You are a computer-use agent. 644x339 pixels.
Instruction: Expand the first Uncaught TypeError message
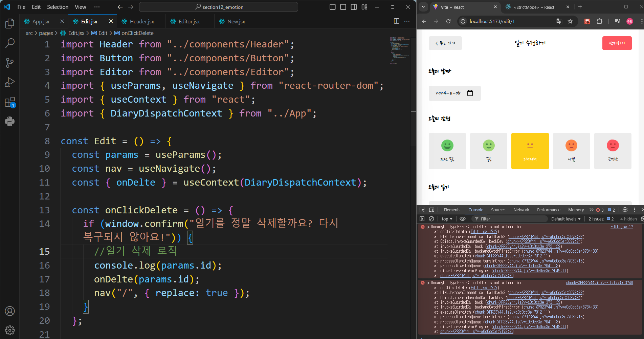[429, 227]
